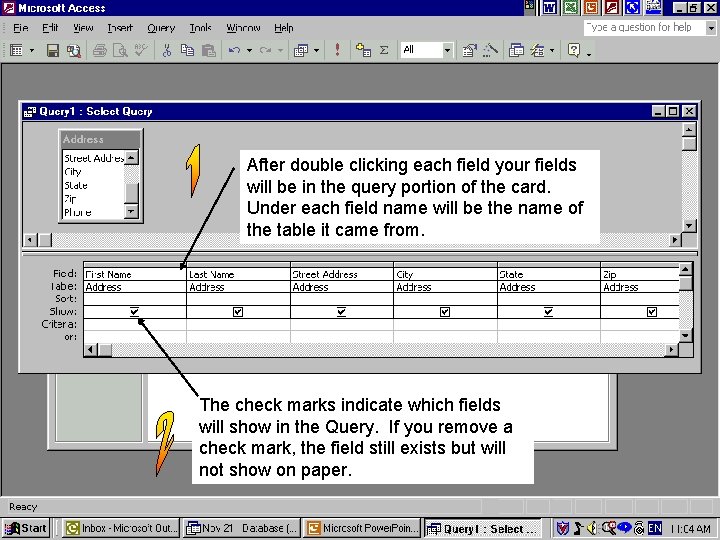Click the Paste clipboard icon
720x540 pixels.
209,50
